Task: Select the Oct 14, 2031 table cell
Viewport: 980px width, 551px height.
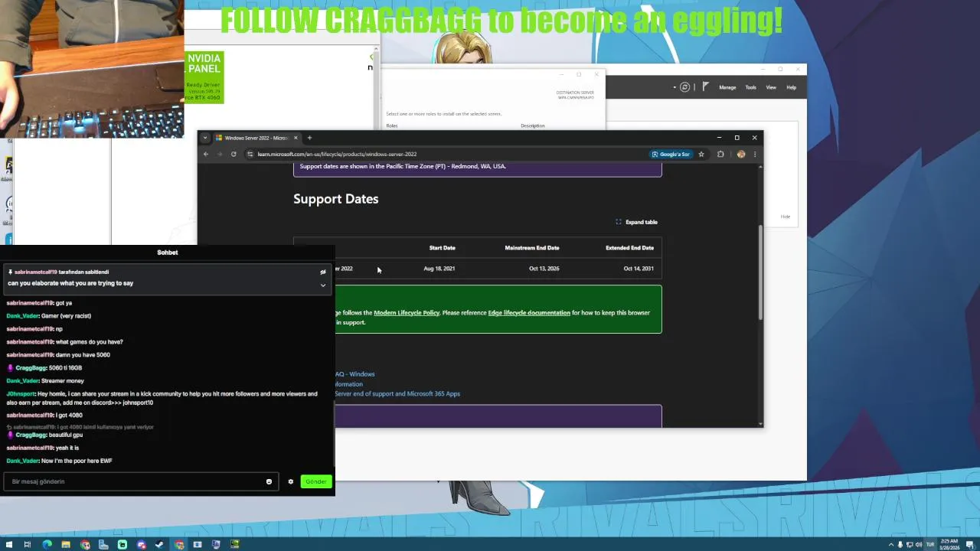Action: pos(639,269)
